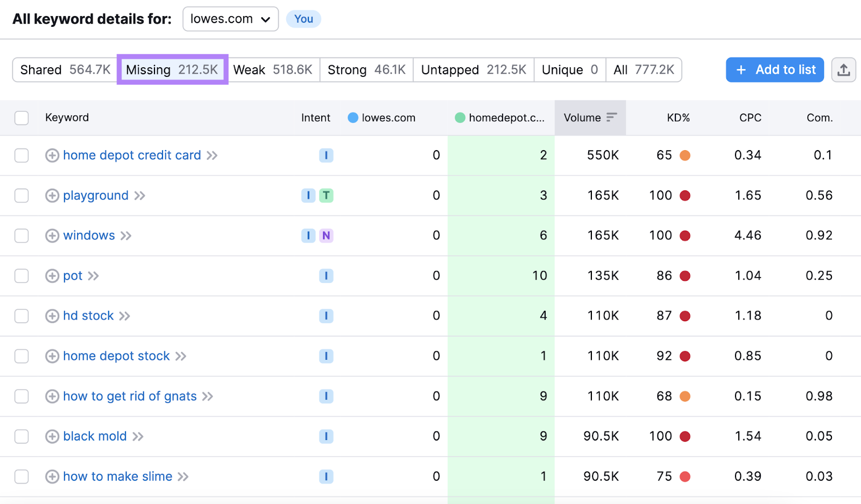Image resolution: width=861 pixels, height=504 pixels.
Task: Click the Add to list button
Action: tap(775, 69)
